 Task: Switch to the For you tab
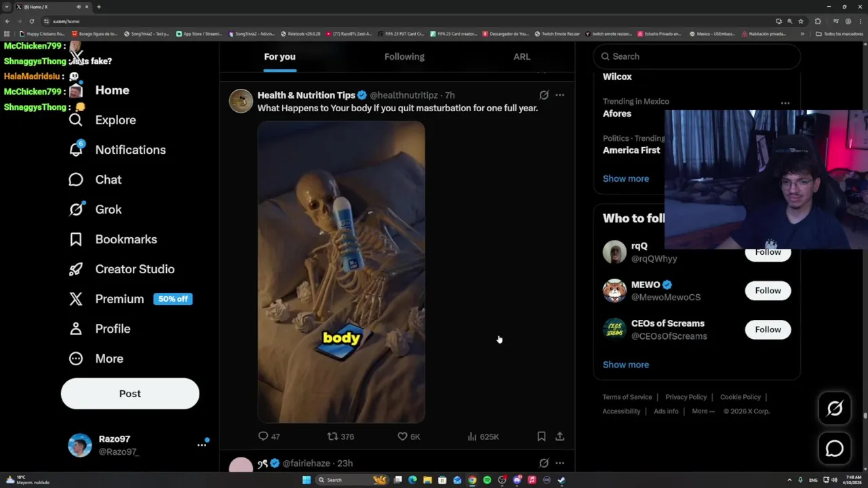(279, 57)
